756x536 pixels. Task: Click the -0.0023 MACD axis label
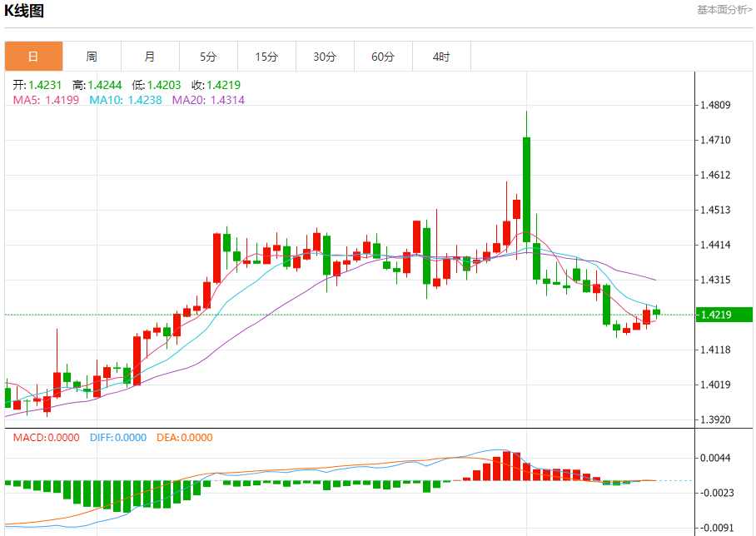click(x=715, y=493)
